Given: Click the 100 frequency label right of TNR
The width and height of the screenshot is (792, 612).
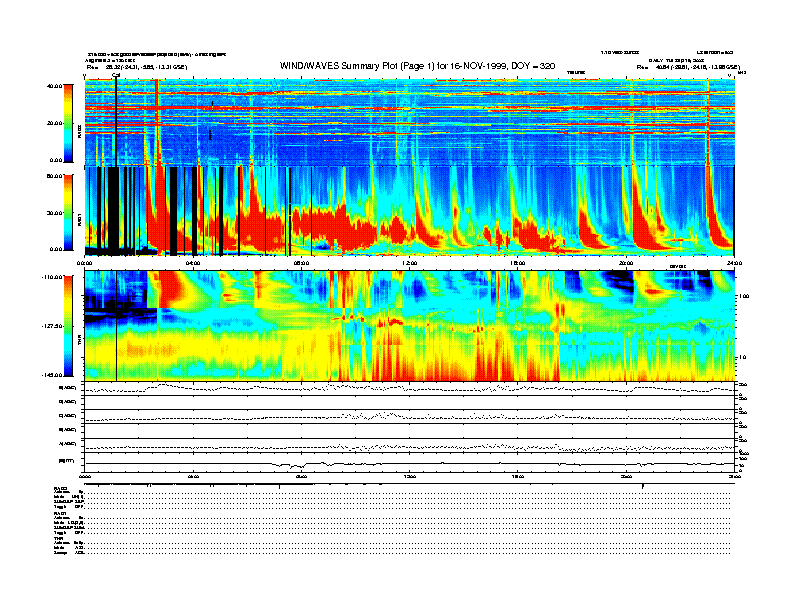Looking at the screenshot, I should 744,296.
